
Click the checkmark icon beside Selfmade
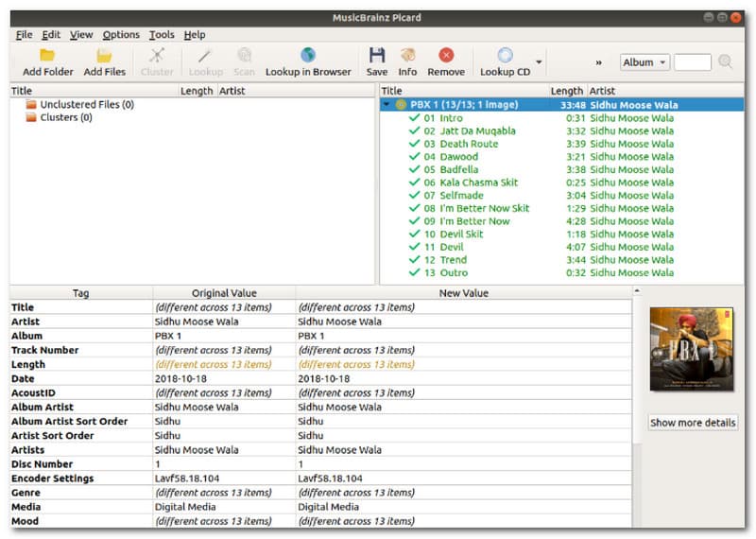click(x=414, y=195)
